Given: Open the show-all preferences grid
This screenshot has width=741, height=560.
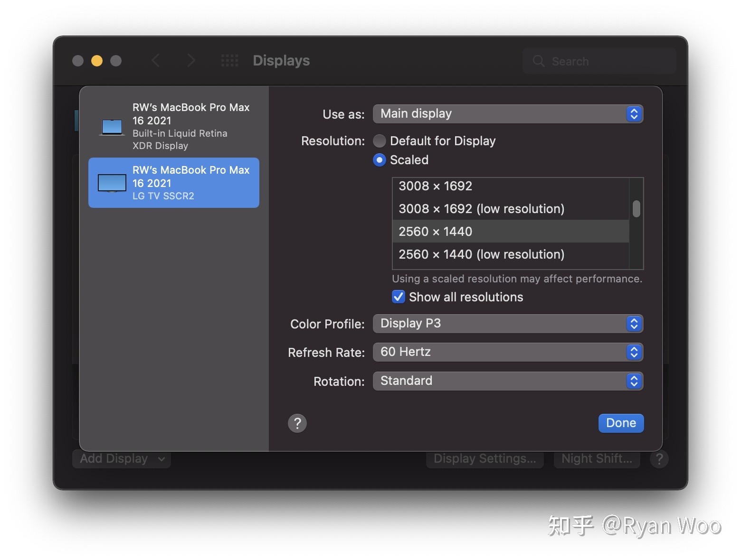Looking at the screenshot, I should tap(230, 61).
